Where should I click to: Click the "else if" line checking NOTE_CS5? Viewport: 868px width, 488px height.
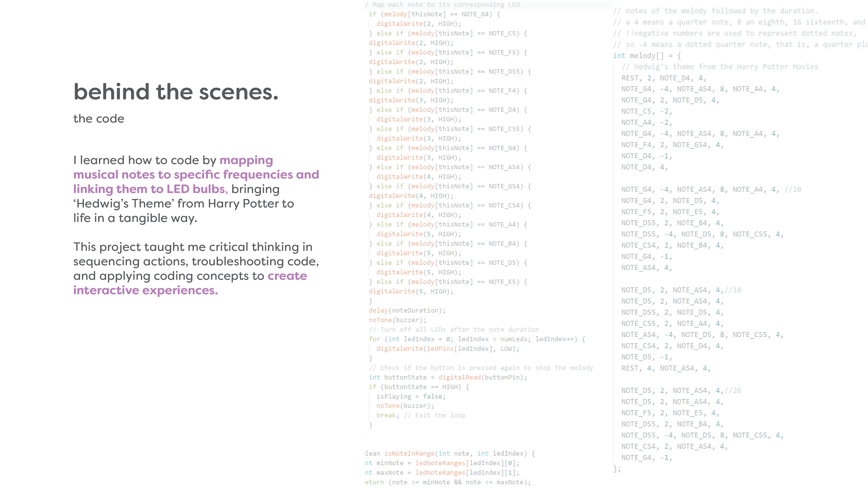pos(450,129)
